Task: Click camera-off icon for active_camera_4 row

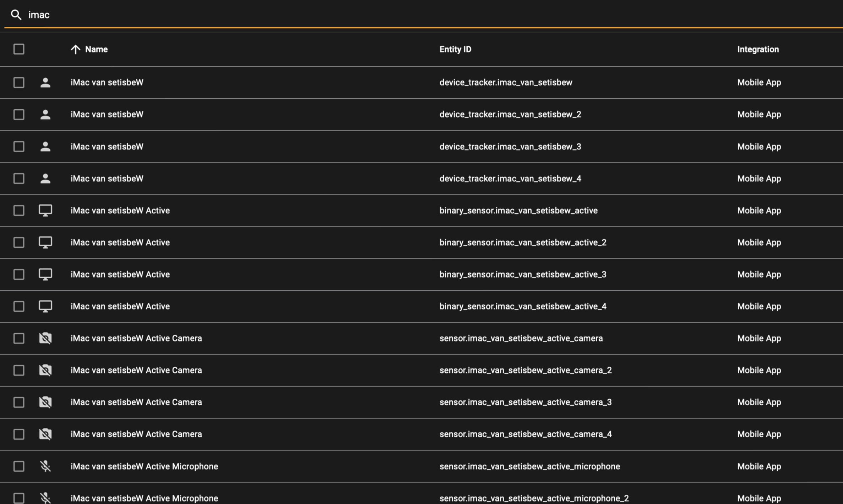Action: click(45, 434)
